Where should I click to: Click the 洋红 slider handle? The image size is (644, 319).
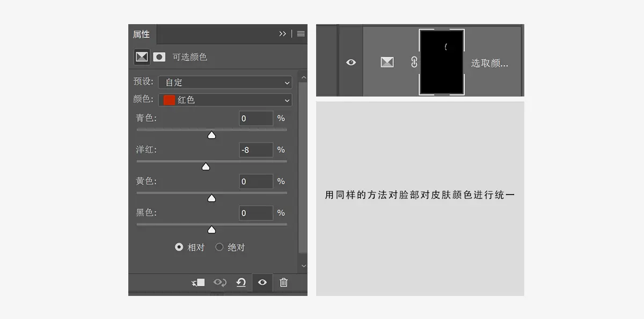click(206, 167)
